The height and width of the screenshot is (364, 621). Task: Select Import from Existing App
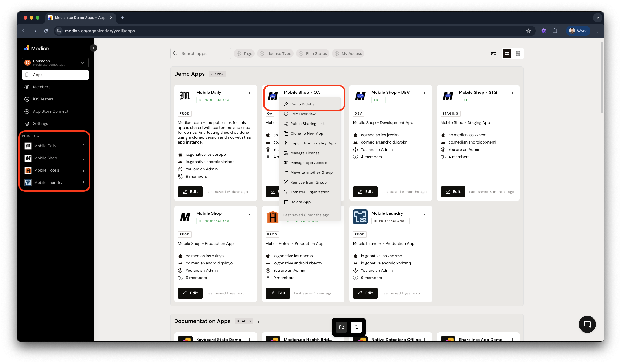pos(310,143)
